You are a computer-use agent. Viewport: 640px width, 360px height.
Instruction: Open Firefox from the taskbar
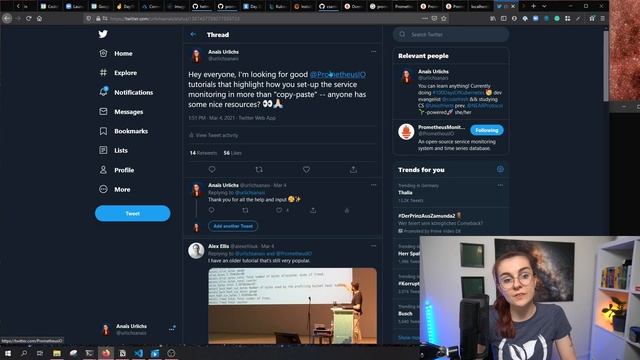[x=106, y=353]
